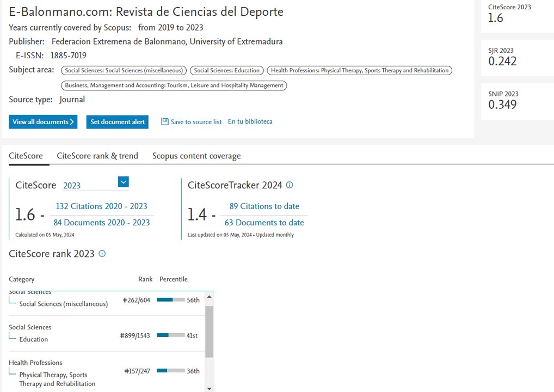Screen dimensions: 554x392
Task: Click the Health Professions category heading
Action: (x=35, y=363)
